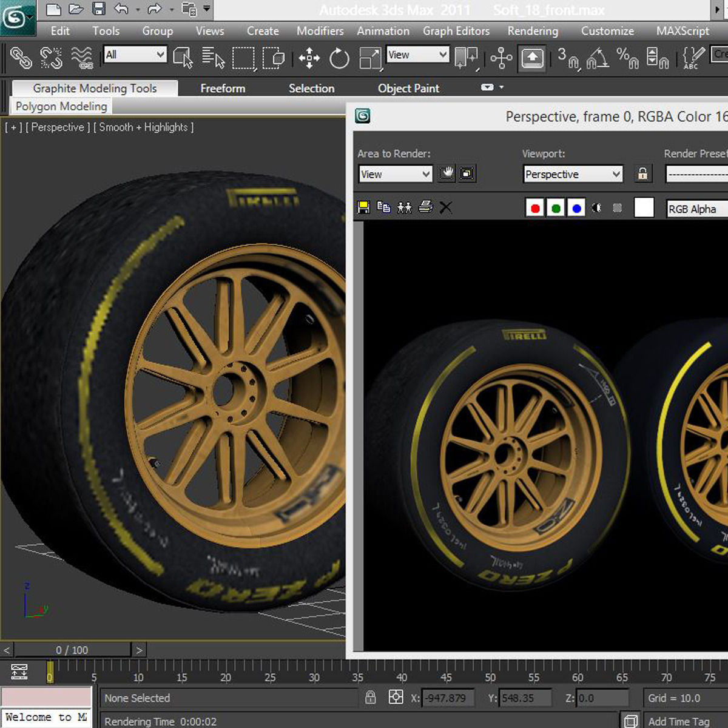Open the reference coordinate system 'View' dropdown
The height and width of the screenshot is (728, 728).
pos(417,55)
